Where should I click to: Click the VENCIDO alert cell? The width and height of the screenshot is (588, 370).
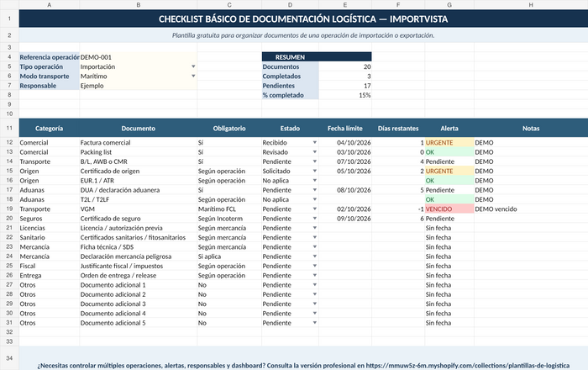449,209
